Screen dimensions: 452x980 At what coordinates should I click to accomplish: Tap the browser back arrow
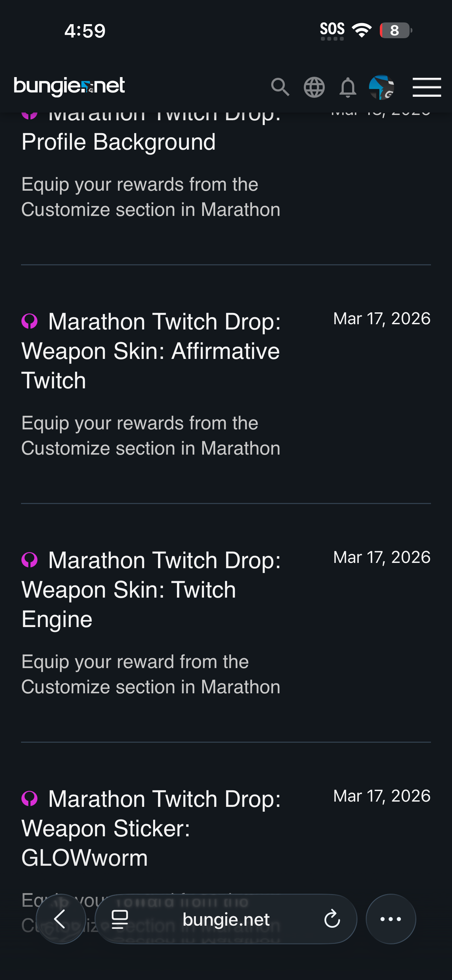click(x=61, y=919)
